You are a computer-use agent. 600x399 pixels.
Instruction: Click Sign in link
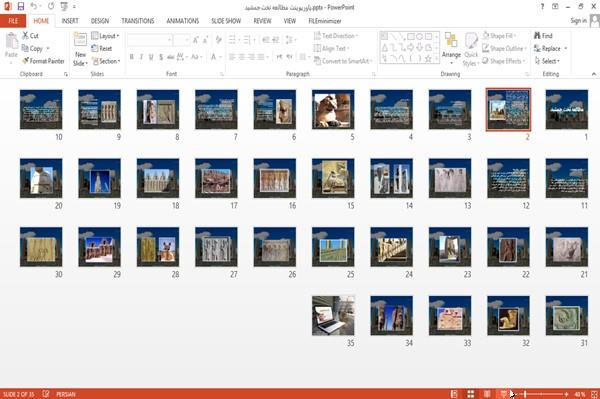[578, 21]
